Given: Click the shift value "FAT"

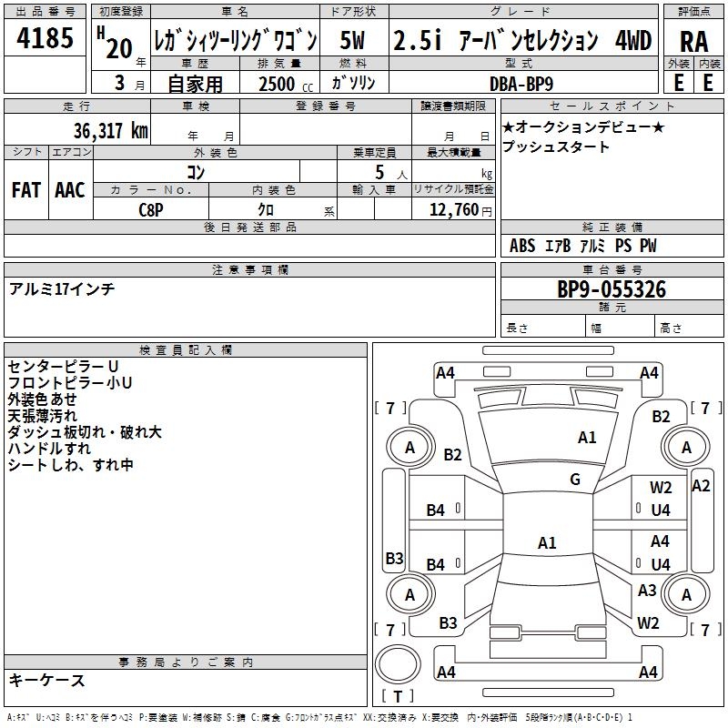Looking at the screenshot, I should point(26,189).
